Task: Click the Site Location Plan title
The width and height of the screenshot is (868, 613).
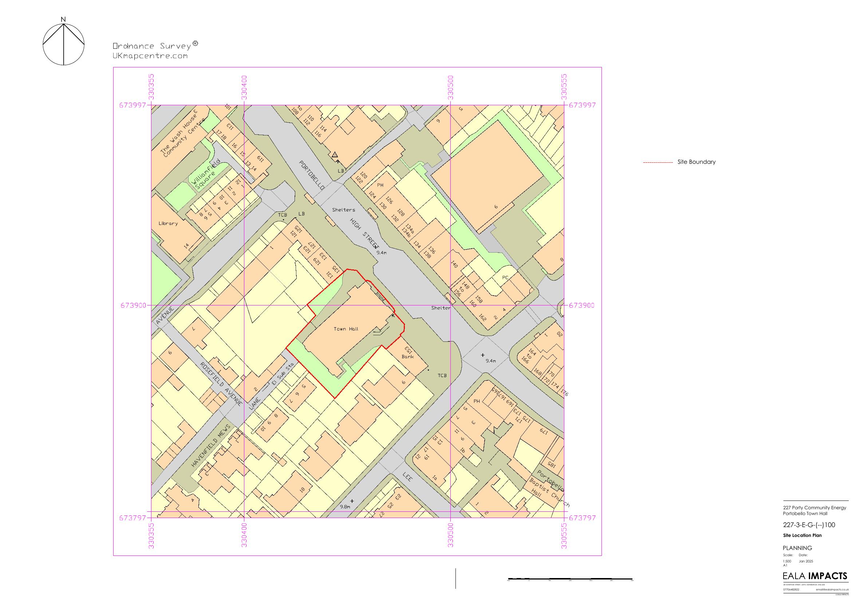Action: (802, 535)
